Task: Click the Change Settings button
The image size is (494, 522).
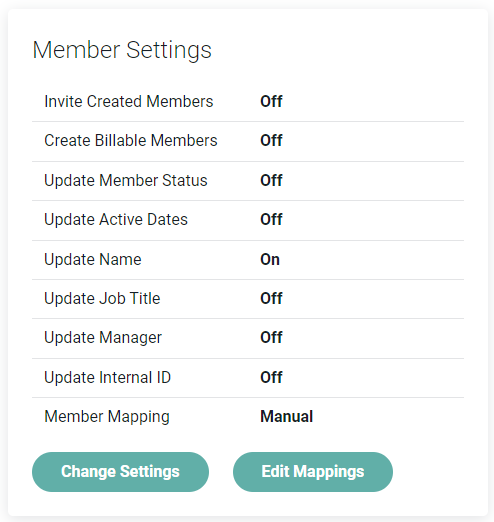Action: tap(120, 472)
